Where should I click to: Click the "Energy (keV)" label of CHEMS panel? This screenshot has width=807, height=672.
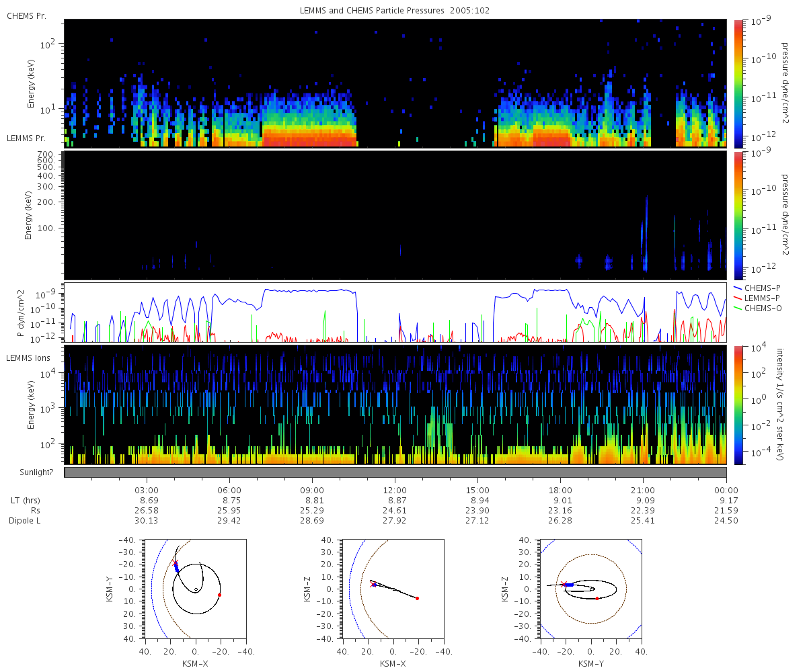point(31,83)
